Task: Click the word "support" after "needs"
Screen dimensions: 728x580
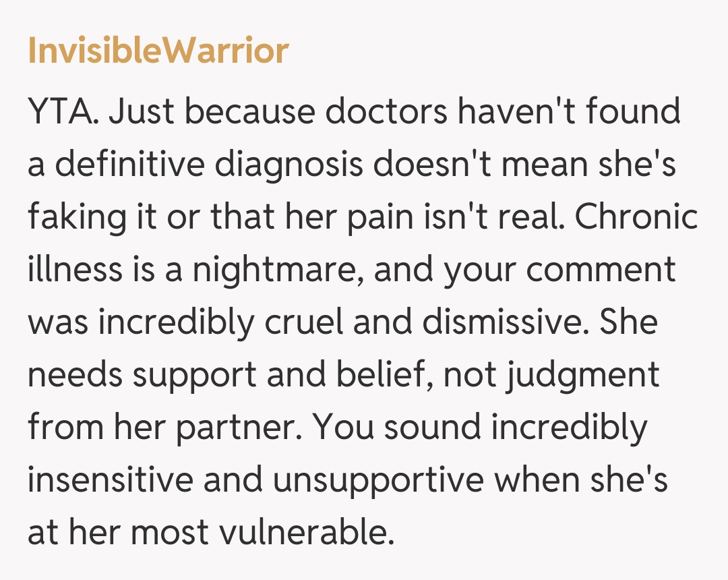Action: (x=195, y=376)
